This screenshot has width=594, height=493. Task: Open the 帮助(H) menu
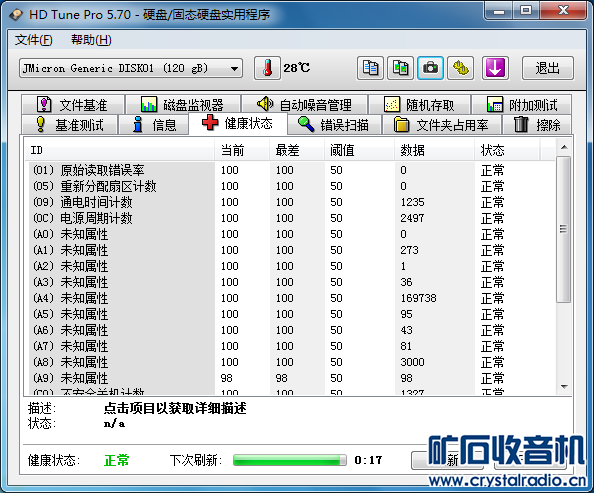click(91, 40)
